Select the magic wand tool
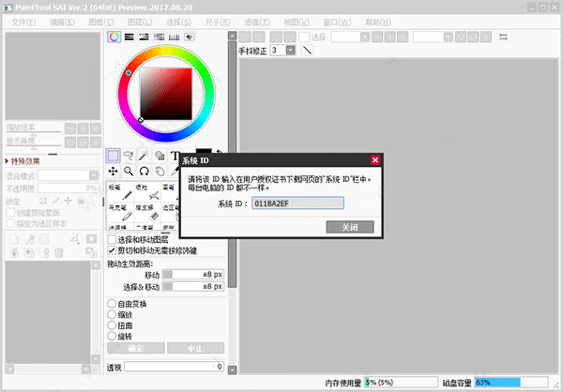Image resolution: width=563 pixels, height=392 pixels. [144, 156]
